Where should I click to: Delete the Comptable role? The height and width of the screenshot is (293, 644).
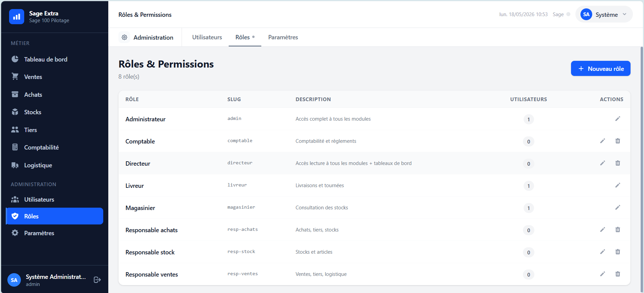(x=618, y=141)
